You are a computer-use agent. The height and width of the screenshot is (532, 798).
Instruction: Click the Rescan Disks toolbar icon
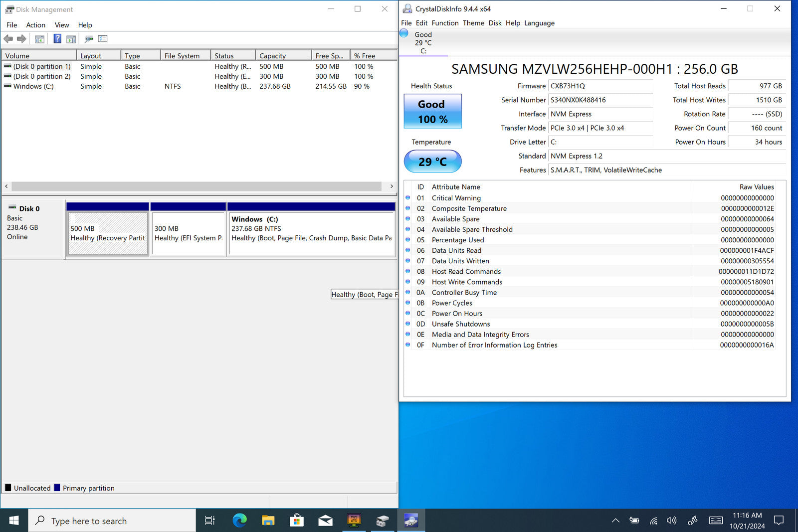coord(89,39)
